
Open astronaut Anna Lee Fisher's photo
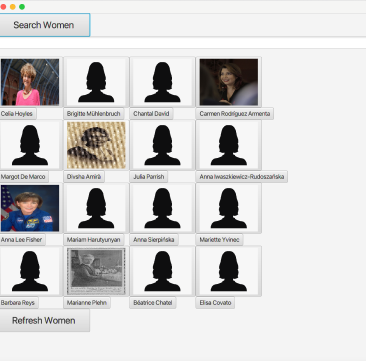click(30, 208)
